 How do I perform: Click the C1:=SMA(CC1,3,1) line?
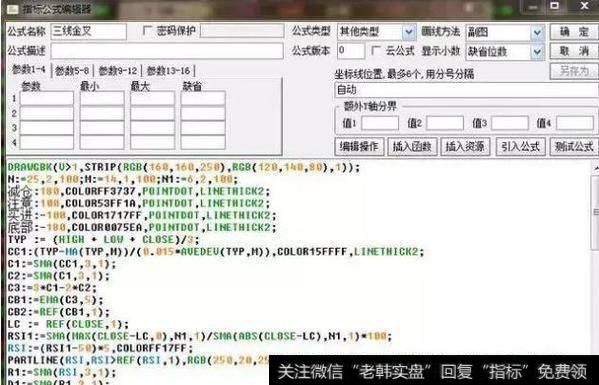click(62, 264)
